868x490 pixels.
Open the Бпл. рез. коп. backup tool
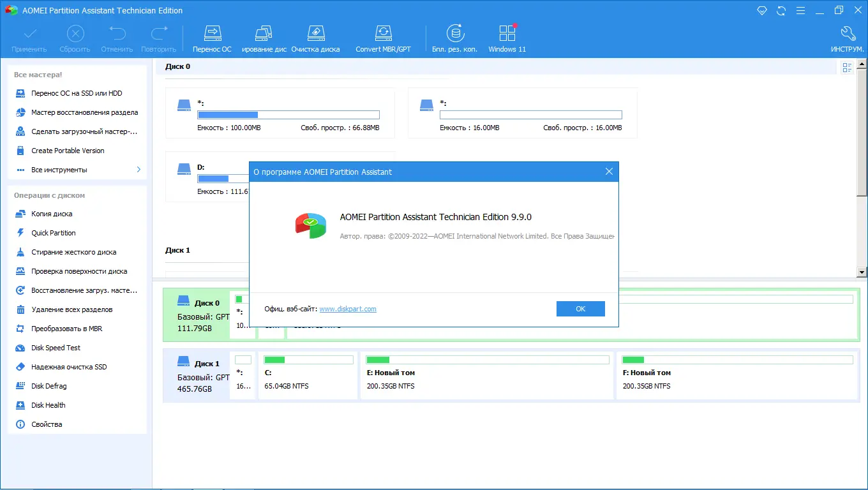455,39
